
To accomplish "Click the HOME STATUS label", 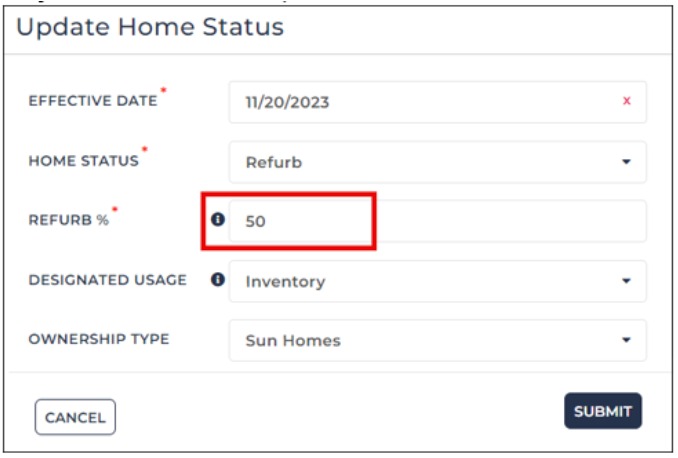I will click(x=83, y=161).
